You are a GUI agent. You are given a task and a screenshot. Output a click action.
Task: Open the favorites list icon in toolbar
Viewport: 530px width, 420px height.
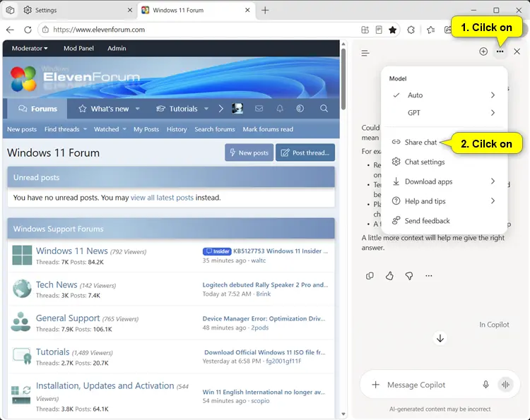click(430, 30)
